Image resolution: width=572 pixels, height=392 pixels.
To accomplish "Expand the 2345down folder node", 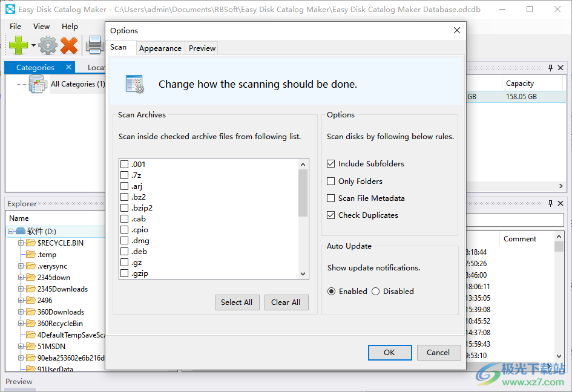I will click(21, 278).
